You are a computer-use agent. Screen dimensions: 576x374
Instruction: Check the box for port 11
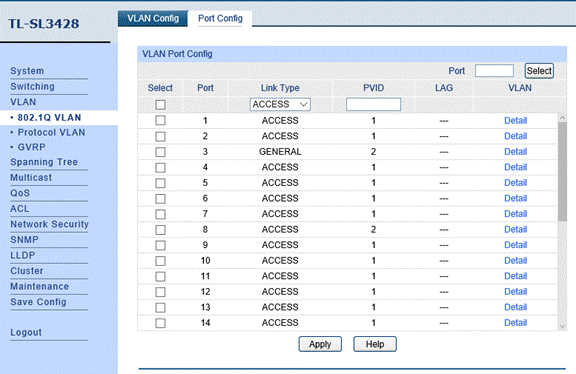click(160, 276)
